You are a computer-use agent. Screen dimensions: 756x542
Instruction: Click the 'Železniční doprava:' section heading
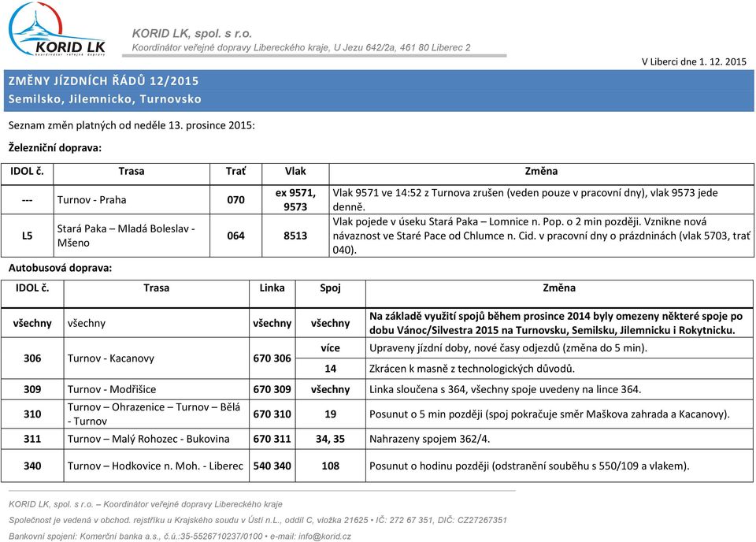[x=55, y=148]
